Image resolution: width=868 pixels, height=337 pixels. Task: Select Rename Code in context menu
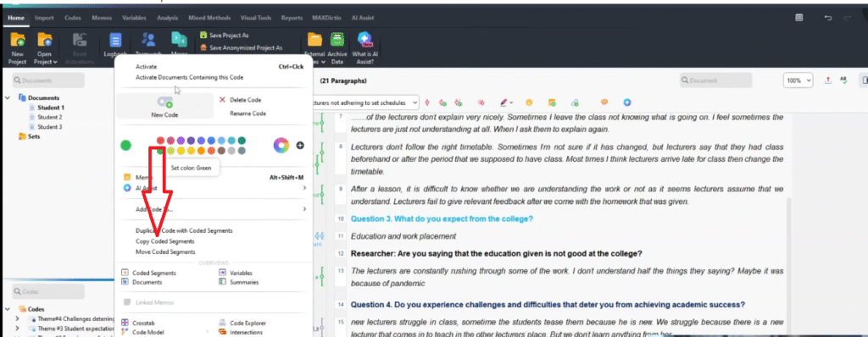pos(248,113)
